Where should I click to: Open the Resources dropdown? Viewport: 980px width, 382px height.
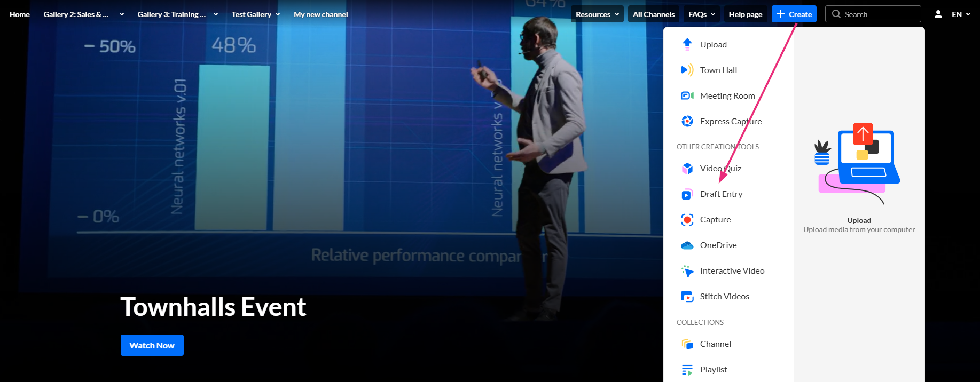point(597,14)
